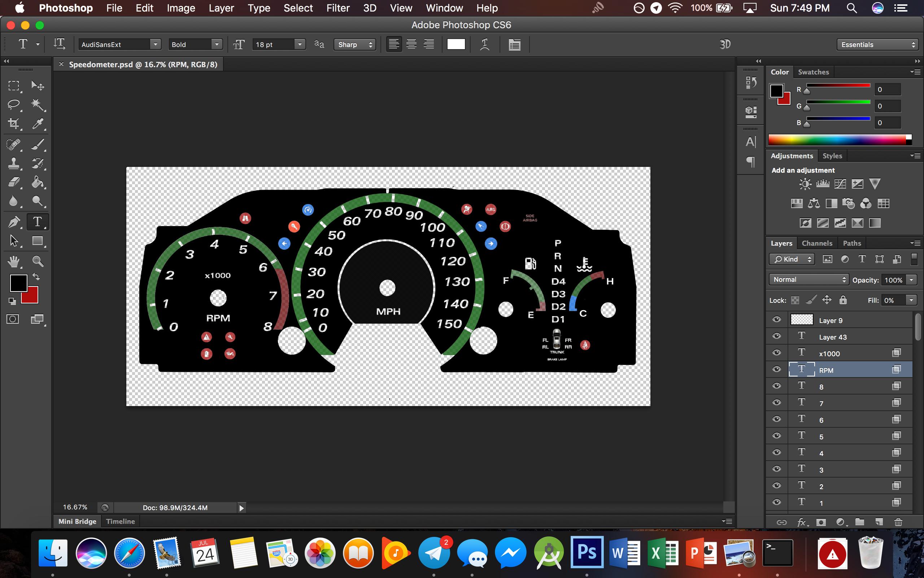Screen dimensions: 924x578
Task: Select the Lasso tool
Action: [14, 104]
